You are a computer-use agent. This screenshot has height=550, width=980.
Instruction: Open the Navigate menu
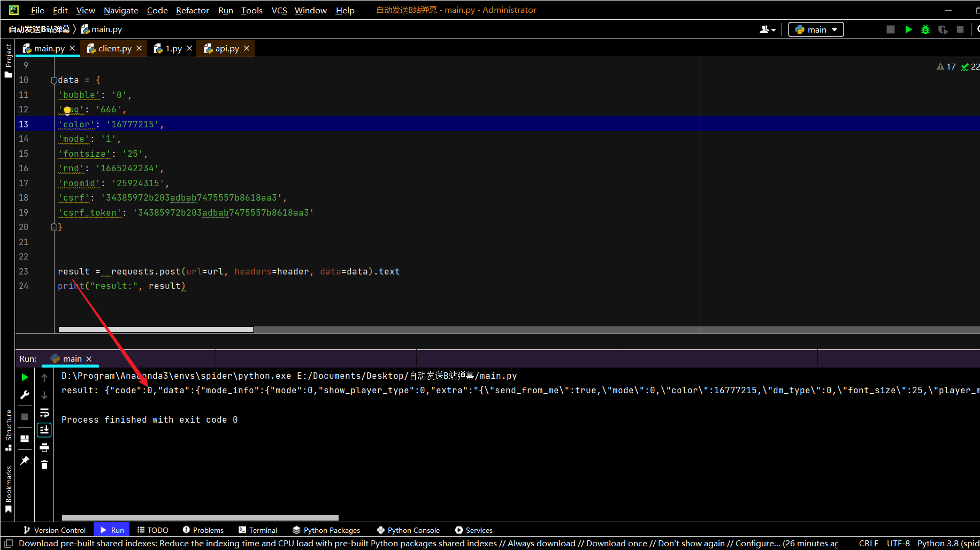(x=121, y=10)
